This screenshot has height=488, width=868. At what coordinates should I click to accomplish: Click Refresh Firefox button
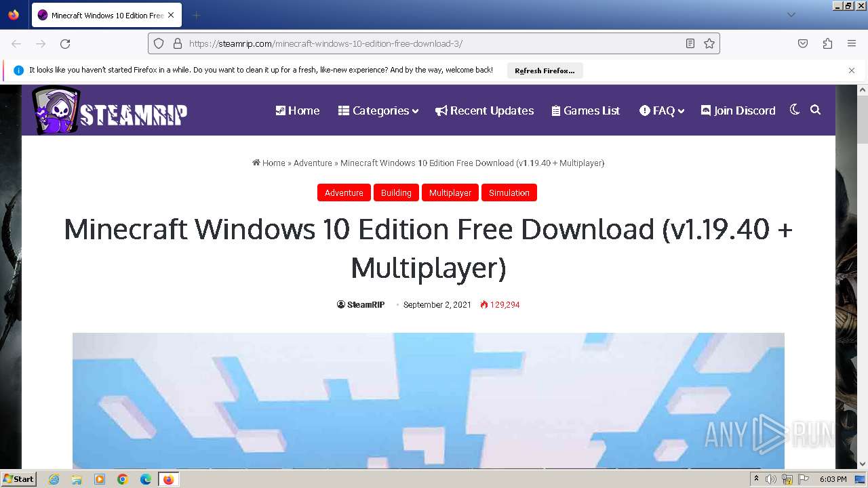click(x=545, y=70)
